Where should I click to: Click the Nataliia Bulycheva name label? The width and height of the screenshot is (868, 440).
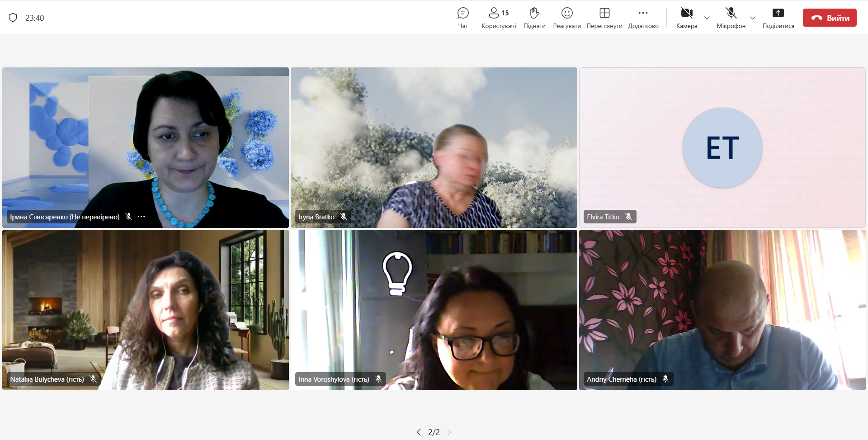point(47,379)
